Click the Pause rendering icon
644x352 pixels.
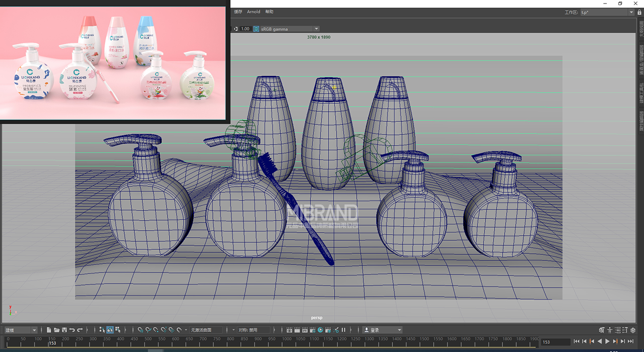coord(344,330)
